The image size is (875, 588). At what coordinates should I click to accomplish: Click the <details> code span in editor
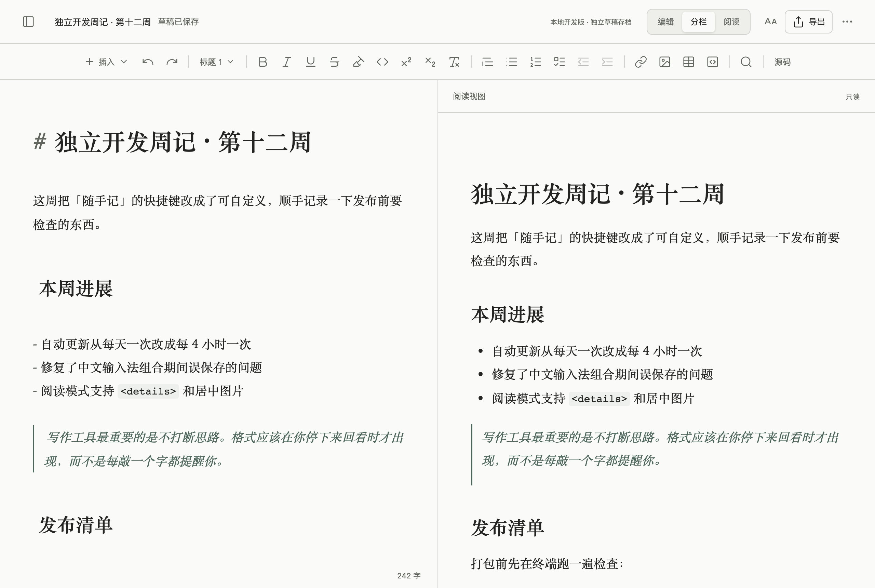pos(148,391)
